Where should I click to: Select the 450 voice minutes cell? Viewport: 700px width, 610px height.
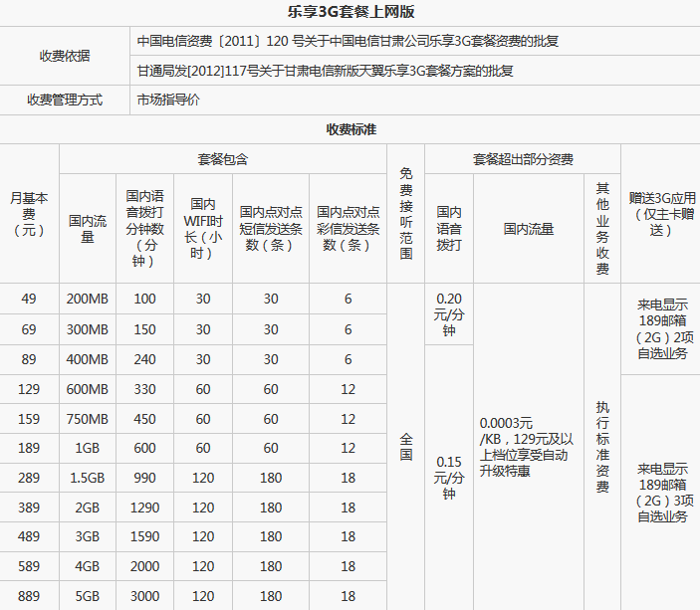coord(144,419)
